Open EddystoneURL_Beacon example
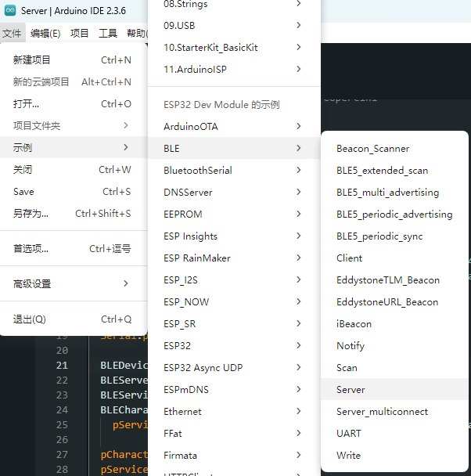 (x=394, y=301)
